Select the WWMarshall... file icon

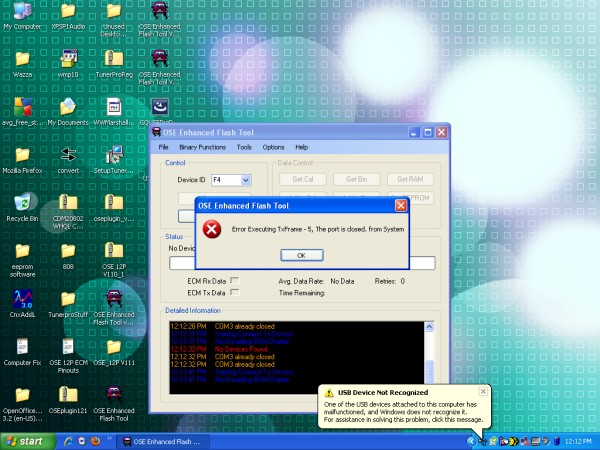point(114,112)
